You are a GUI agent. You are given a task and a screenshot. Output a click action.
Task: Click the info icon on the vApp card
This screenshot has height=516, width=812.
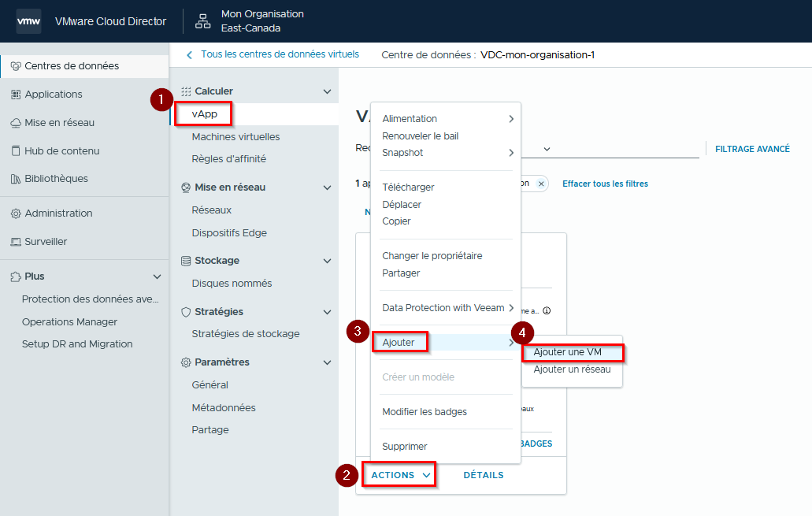point(547,311)
